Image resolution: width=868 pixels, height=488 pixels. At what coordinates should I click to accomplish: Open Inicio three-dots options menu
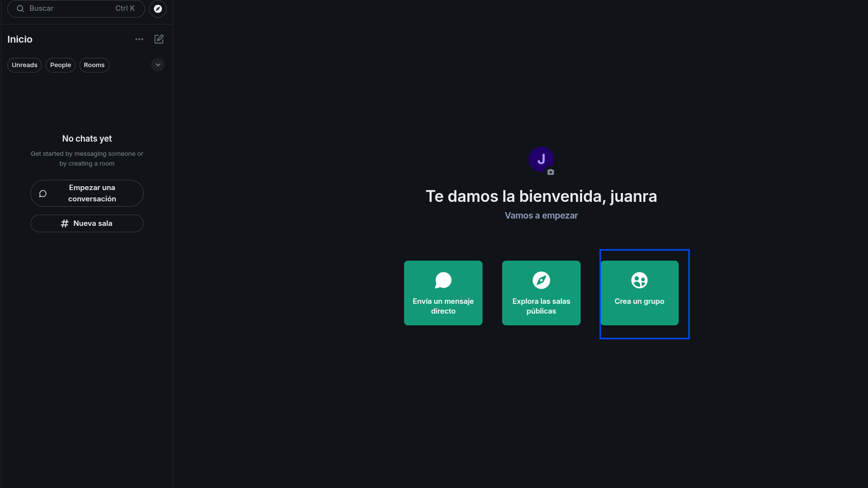139,39
